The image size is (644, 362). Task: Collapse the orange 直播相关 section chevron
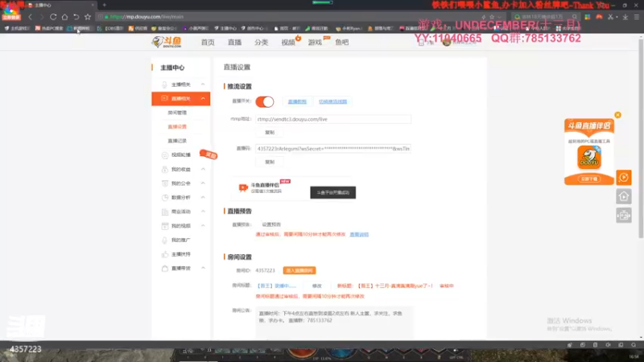click(x=203, y=98)
